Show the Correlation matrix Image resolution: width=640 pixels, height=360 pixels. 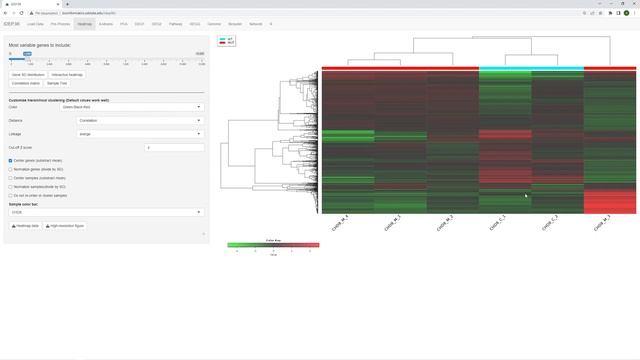pyautogui.click(x=26, y=83)
